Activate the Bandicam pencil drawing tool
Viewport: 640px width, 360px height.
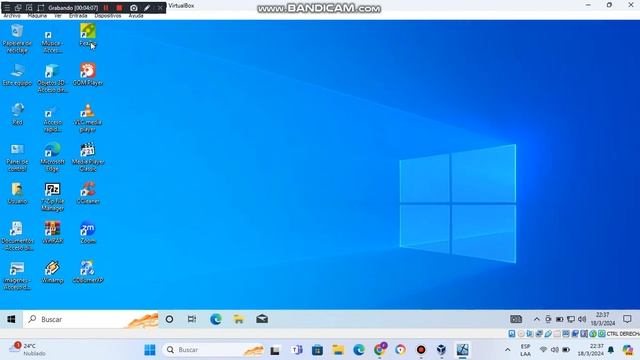point(147,8)
